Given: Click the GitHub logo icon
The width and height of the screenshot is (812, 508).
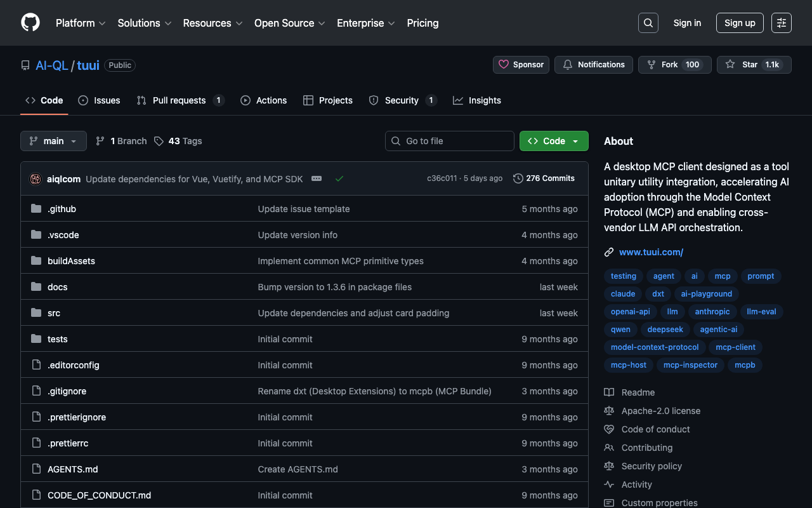Looking at the screenshot, I should (30, 23).
